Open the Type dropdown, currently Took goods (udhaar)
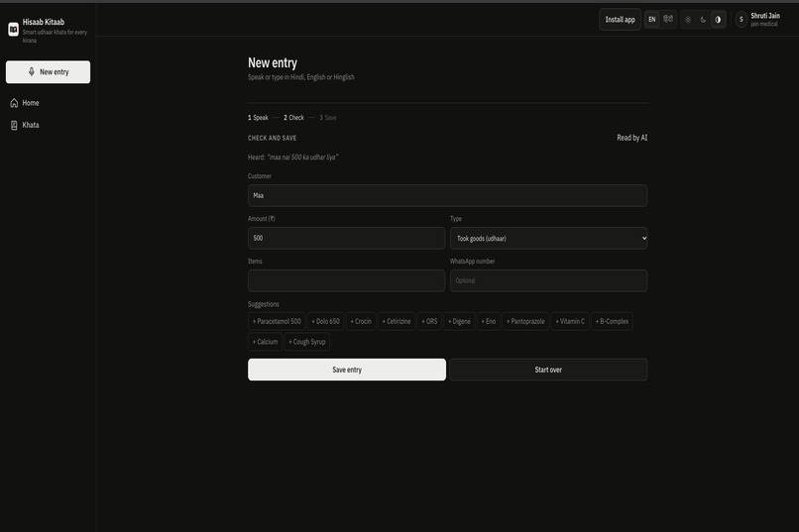Screen dimensions: 799x532 549,238
